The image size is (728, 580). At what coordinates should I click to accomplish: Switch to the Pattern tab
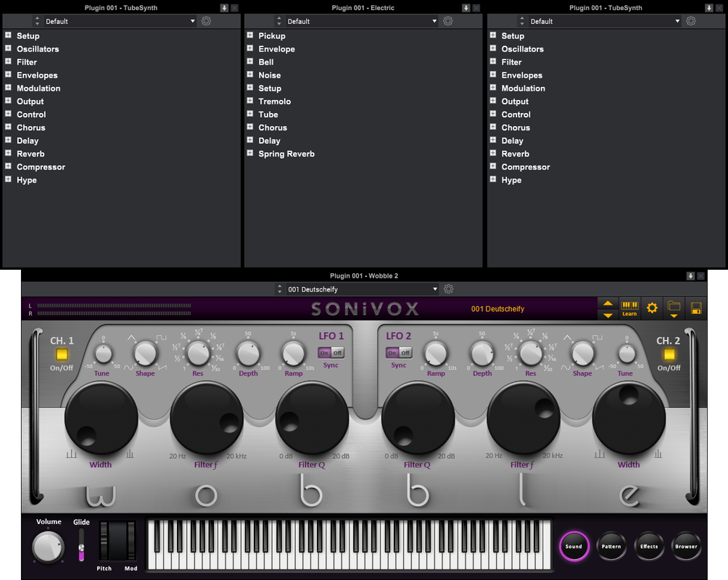click(x=611, y=546)
